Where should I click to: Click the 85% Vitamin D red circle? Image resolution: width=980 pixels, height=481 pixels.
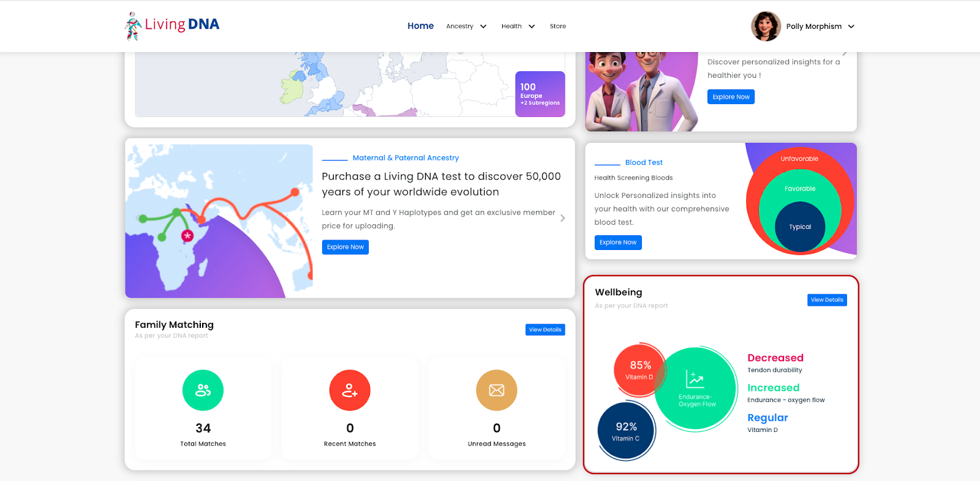(640, 369)
